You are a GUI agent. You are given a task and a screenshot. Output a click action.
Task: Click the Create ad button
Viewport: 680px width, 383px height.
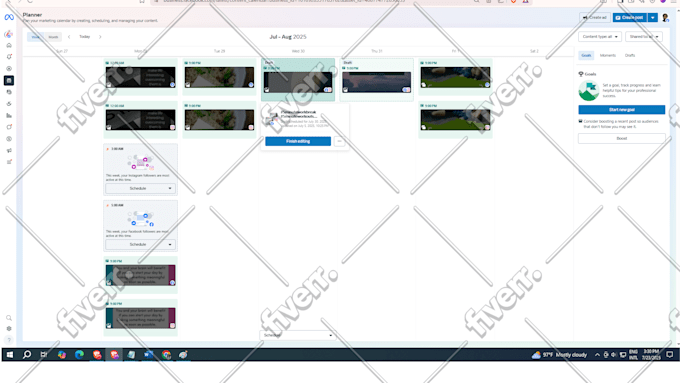[595, 18]
